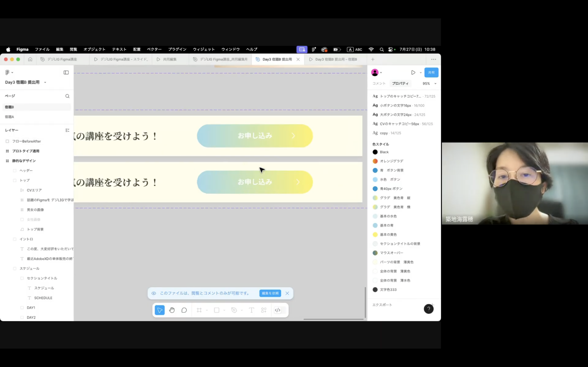Collapse all layers icon in the Layers header
This screenshot has width=588, height=367.
pos(67,130)
